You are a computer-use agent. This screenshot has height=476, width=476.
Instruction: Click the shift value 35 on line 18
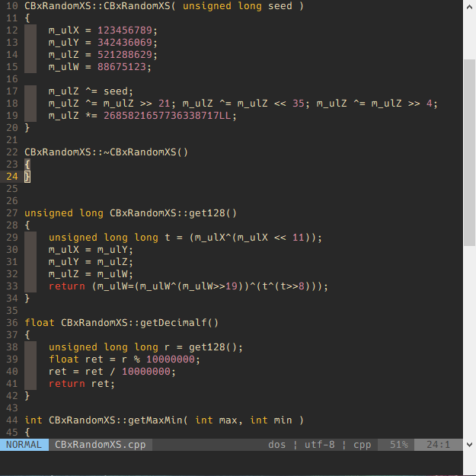tap(299, 104)
